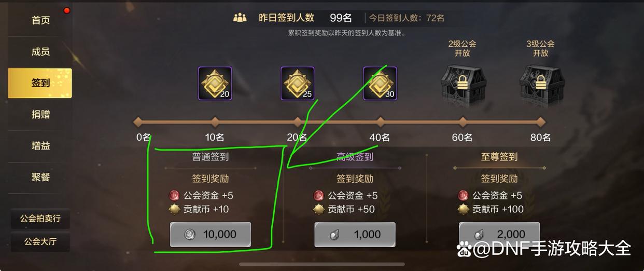644x271 pixels.
Task: Go to the 增益 tab
Action: [40, 146]
